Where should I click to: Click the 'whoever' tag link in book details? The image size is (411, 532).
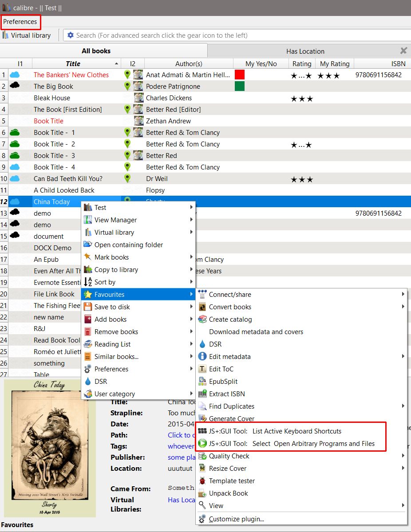[x=182, y=446]
